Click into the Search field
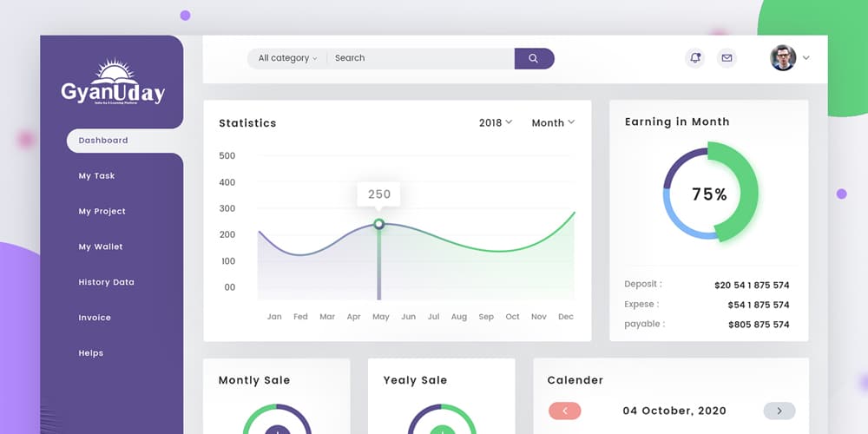This screenshot has width=868, height=434. (x=421, y=58)
